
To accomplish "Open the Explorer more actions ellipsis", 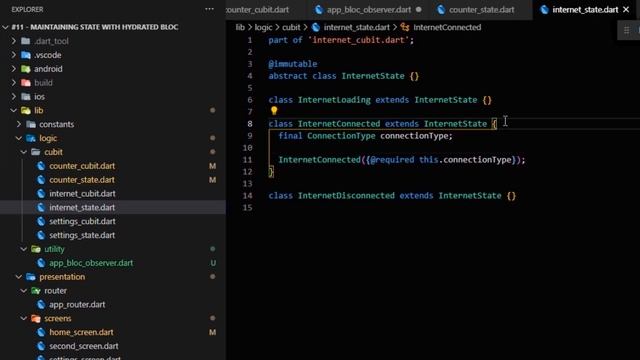I will (x=209, y=9).
